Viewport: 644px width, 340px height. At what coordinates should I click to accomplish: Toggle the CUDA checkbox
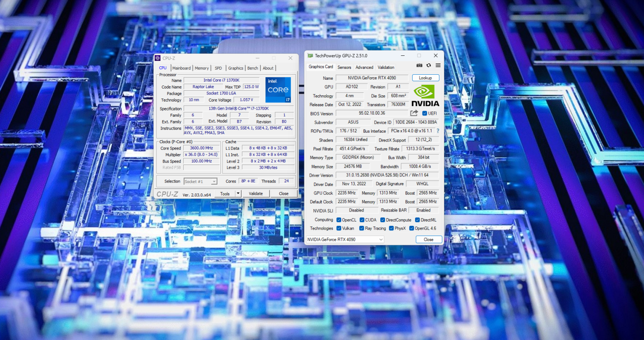363,220
